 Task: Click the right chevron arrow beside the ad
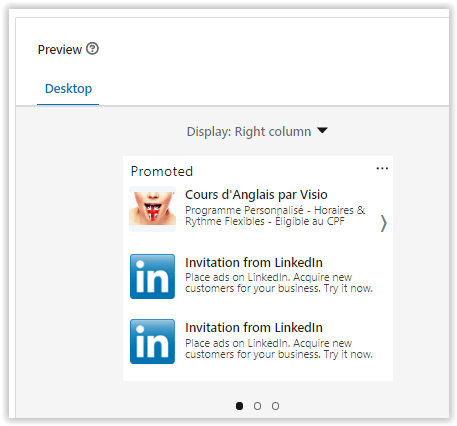(x=383, y=223)
